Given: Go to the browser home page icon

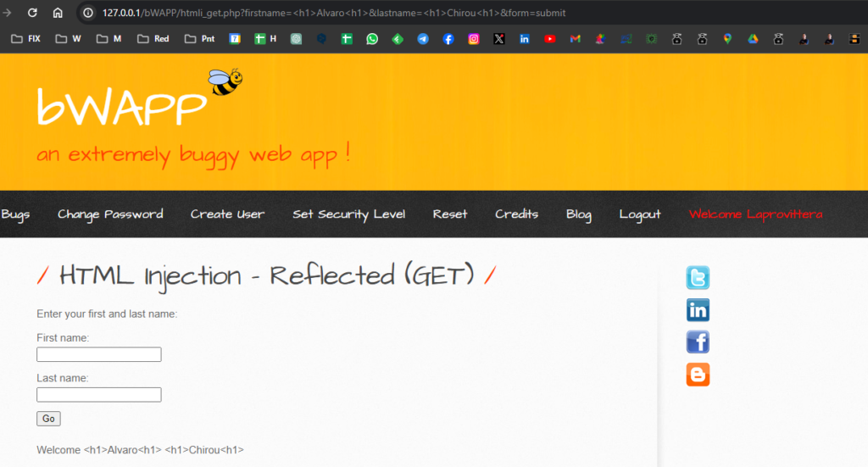Looking at the screenshot, I should 58,13.
